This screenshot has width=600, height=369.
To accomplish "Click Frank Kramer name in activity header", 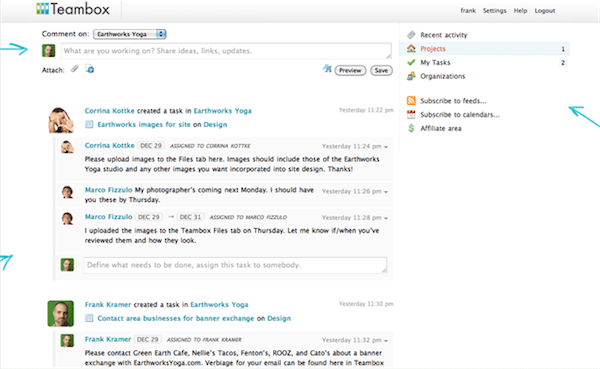I will point(108,304).
